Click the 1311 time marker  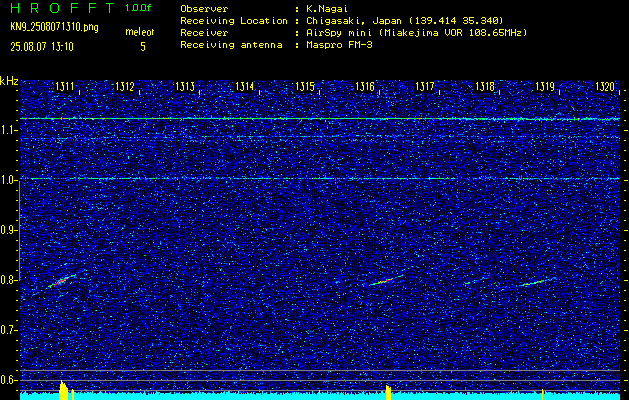click(65, 86)
